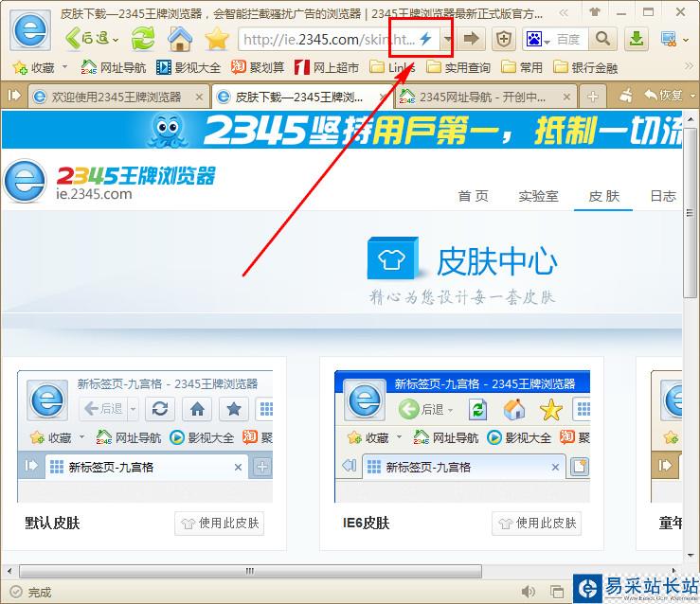Open the Baidu search engine selector
This screenshot has width=700, height=604.
tap(537, 39)
